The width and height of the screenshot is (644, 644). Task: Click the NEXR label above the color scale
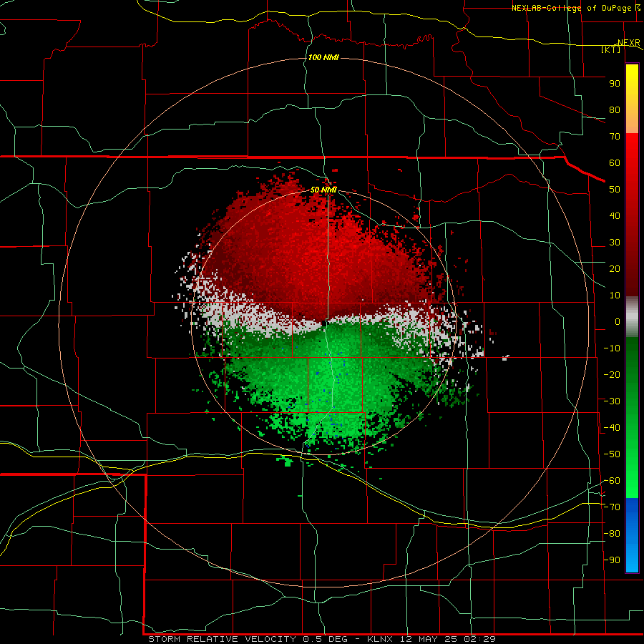628,43
